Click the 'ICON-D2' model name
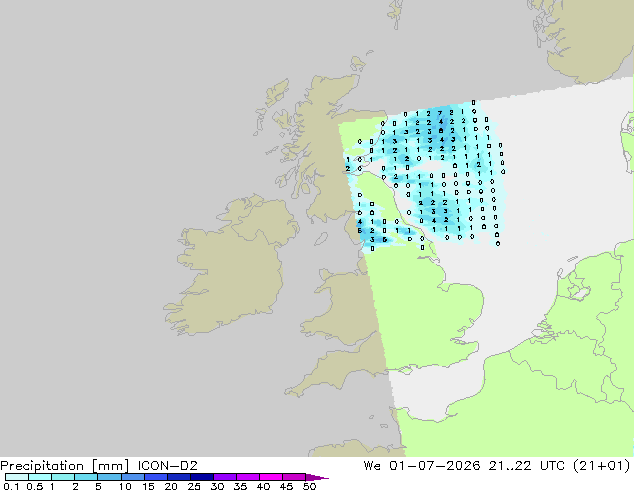This screenshot has height=490, width=634. [167, 466]
